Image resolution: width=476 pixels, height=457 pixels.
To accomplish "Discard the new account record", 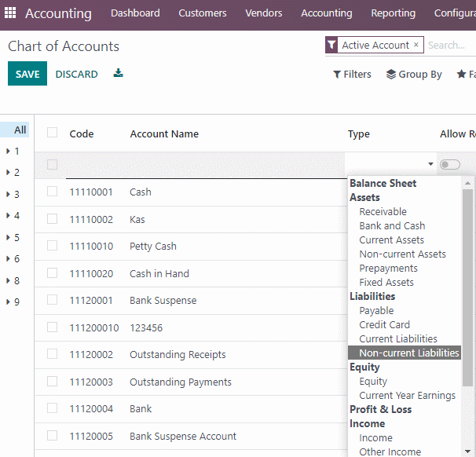I will click(76, 74).
